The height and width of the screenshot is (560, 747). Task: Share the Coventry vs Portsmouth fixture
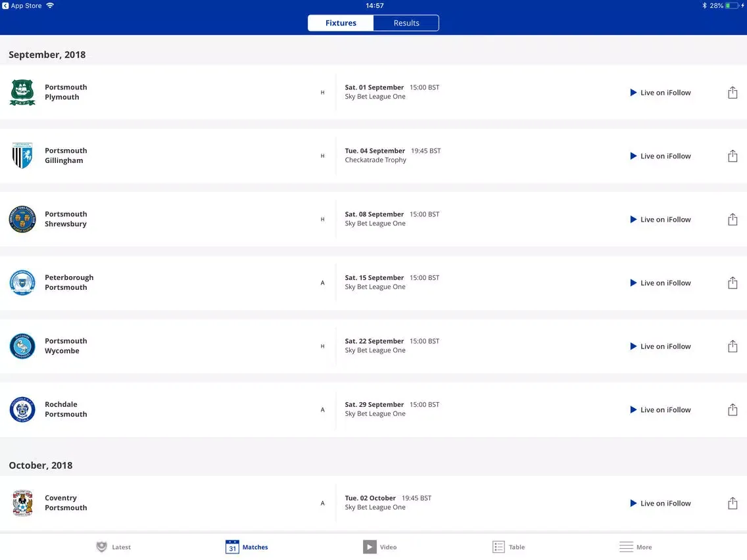[733, 503]
